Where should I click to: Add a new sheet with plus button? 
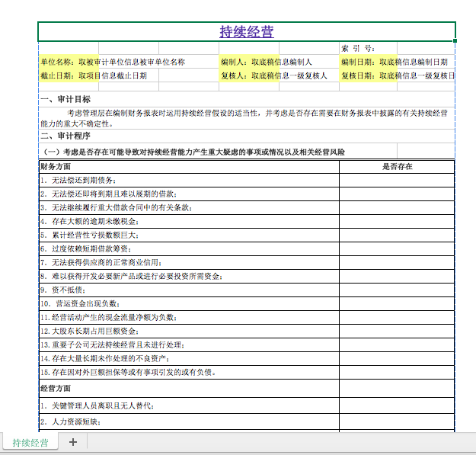tap(73, 442)
